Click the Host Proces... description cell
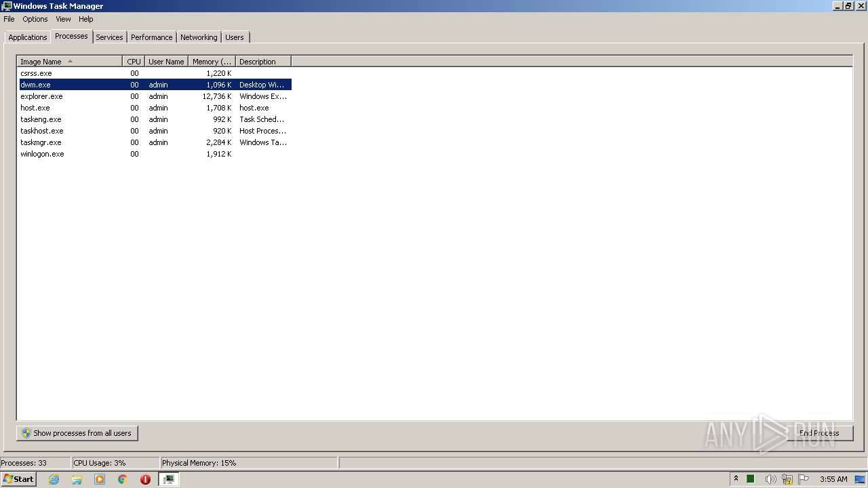The image size is (868, 488). pos(262,131)
